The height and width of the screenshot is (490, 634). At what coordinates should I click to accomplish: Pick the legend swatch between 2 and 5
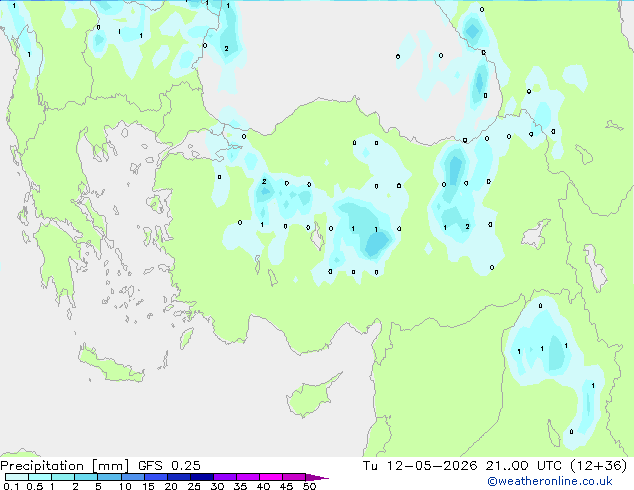point(86,477)
